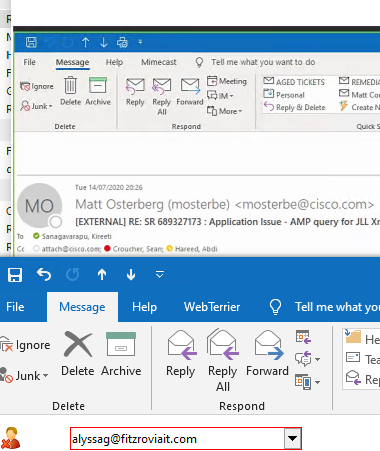Click Previous Item up arrow in lower window

(x=102, y=275)
